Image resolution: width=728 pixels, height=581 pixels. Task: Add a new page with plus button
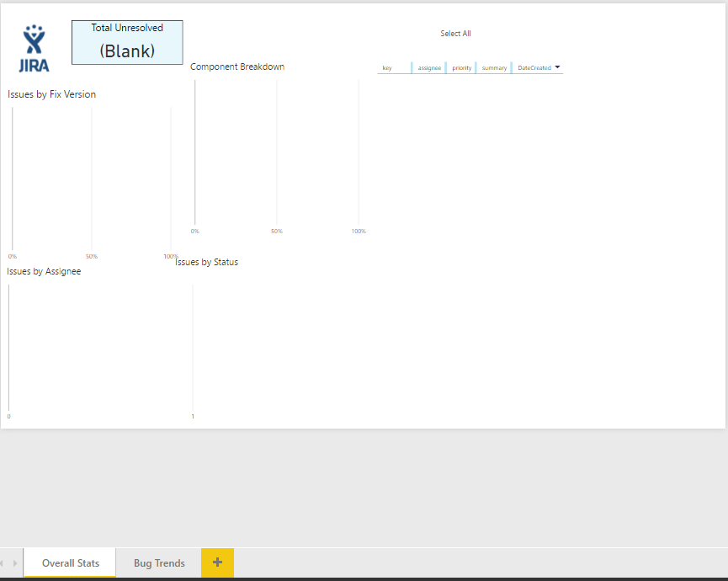(x=217, y=562)
